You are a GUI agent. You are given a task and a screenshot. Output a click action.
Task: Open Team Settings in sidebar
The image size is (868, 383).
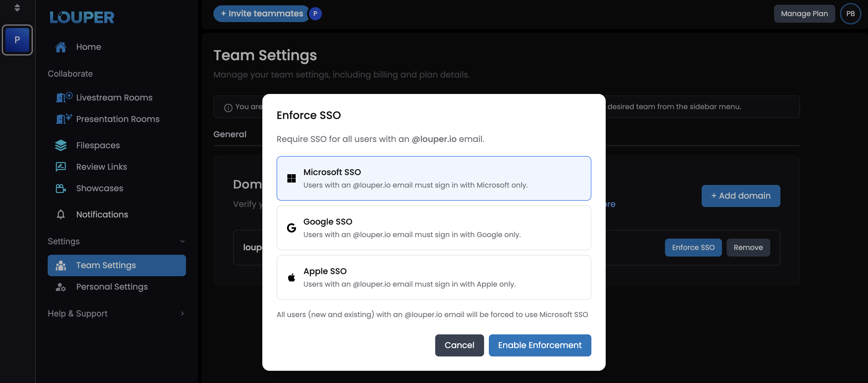coord(117,265)
